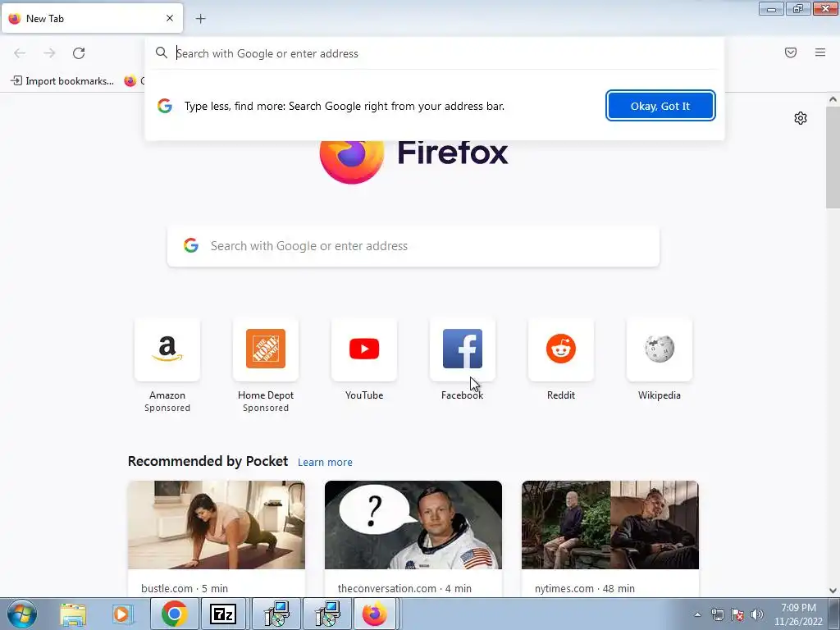Open the theconversation.com astronaut article thumbnail
This screenshot has width=840, height=630.
(x=413, y=525)
